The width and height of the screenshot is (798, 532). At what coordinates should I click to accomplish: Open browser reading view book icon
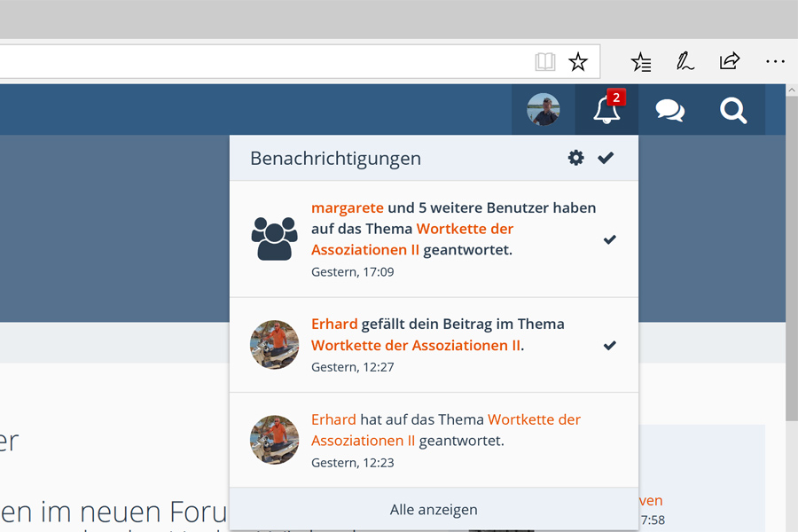point(545,62)
